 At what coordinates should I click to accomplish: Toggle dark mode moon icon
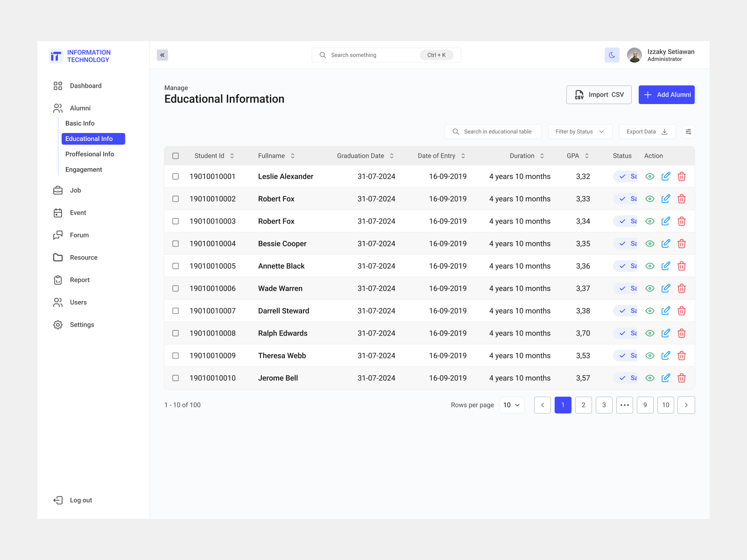tap(612, 55)
